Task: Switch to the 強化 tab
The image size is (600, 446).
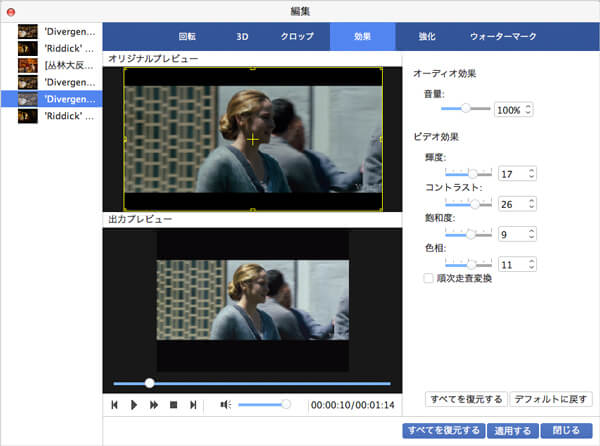Action: pyautogui.click(x=427, y=36)
